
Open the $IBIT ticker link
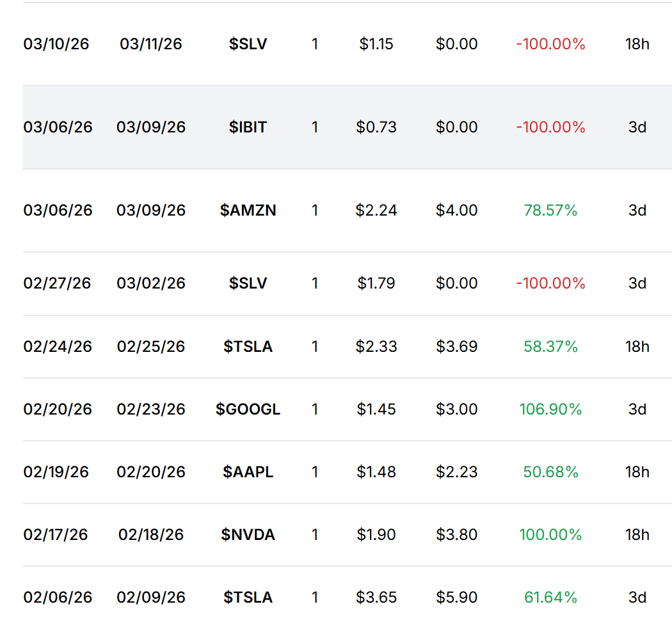[248, 127]
